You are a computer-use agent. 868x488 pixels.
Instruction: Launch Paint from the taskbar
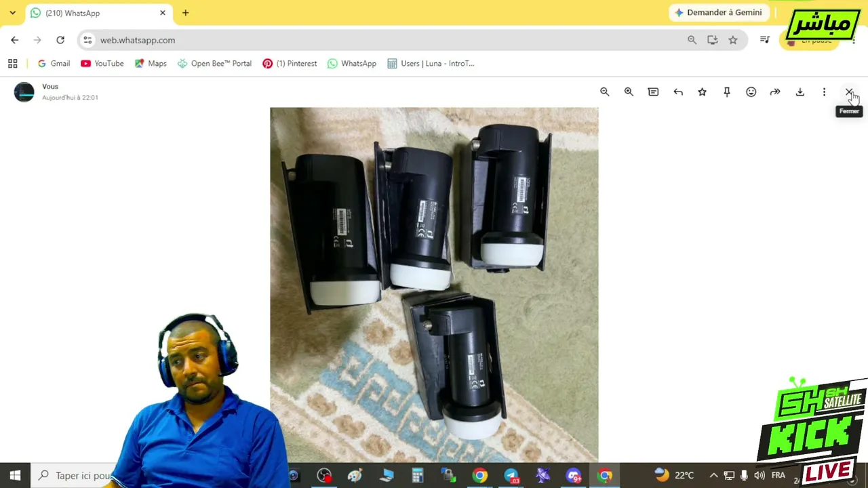tap(355, 475)
